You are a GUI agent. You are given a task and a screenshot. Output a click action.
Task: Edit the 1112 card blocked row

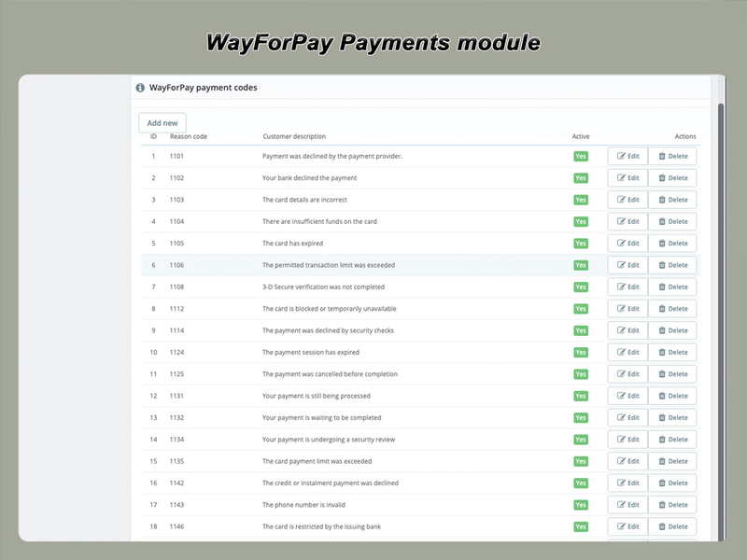tap(627, 309)
